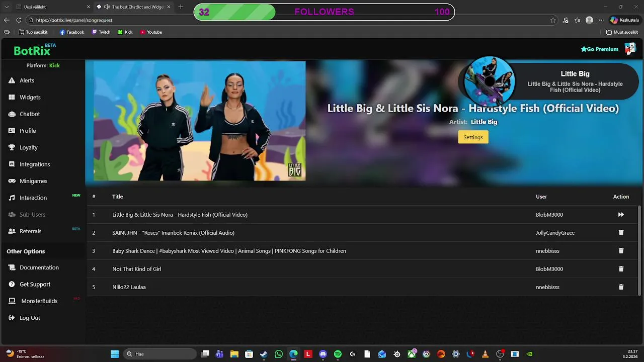This screenshot has height=362, width=644.
Task: Open the browser favorites list icon
Action: coord(577,20)
